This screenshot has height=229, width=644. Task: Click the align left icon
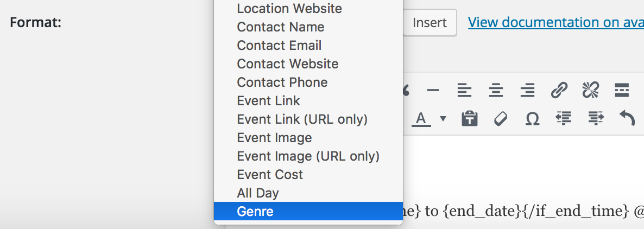click(x=464, y=90)
